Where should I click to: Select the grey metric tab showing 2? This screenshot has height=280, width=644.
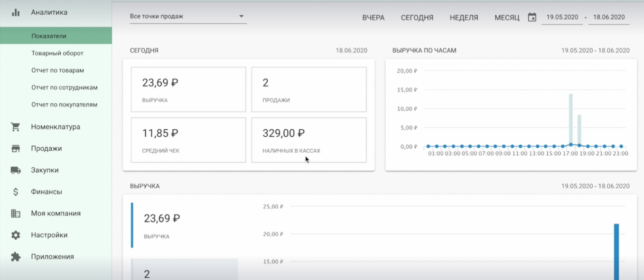(x=185, y=270)
